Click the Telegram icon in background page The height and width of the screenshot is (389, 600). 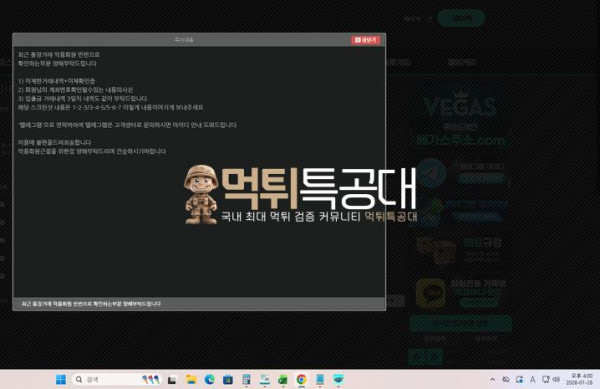click(432, 173)
